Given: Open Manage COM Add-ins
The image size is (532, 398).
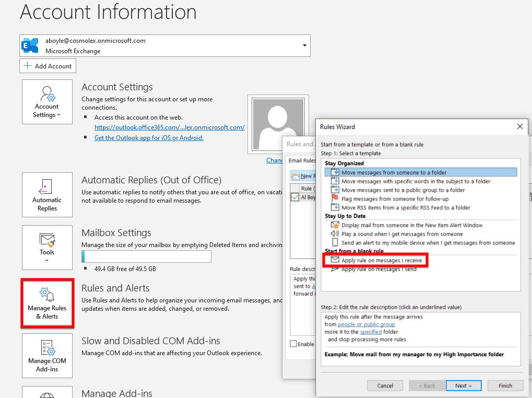Looking at the screenshot, I should [x=47, y=356].
